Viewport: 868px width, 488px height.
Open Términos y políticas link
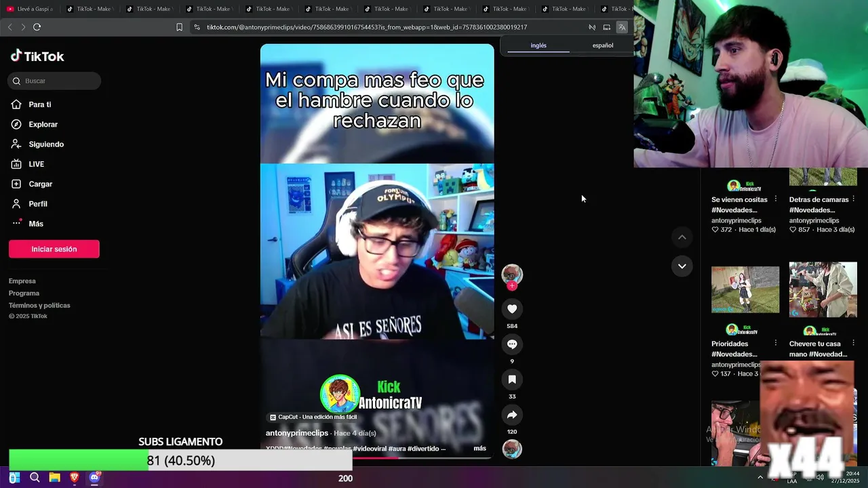click(39, 305)
